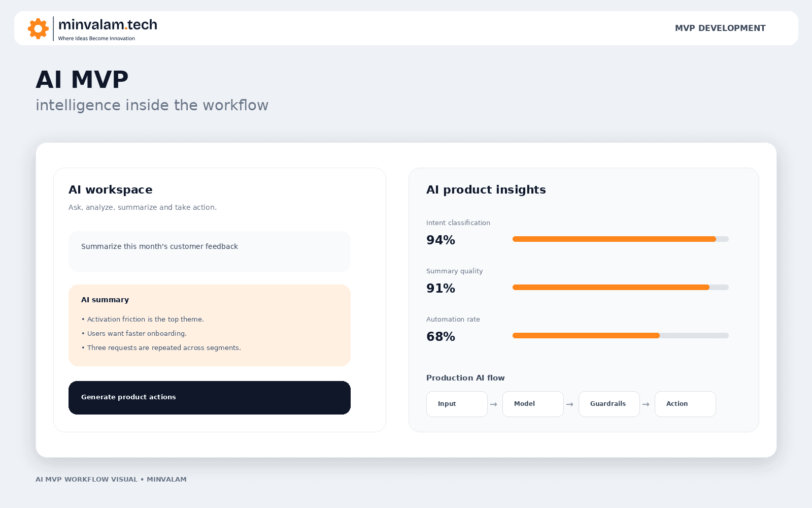This screenshot has height=508, width=812.
Task: Click the AI workspace panel title
Action: tap(111, 189)
